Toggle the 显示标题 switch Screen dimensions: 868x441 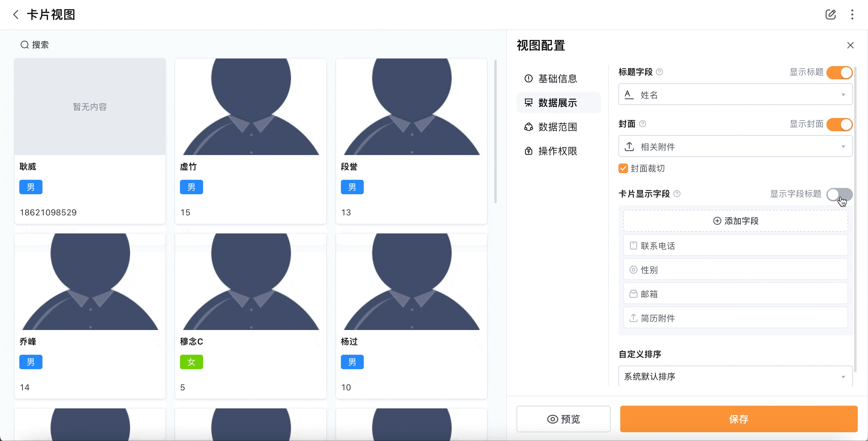pos(839,72)
